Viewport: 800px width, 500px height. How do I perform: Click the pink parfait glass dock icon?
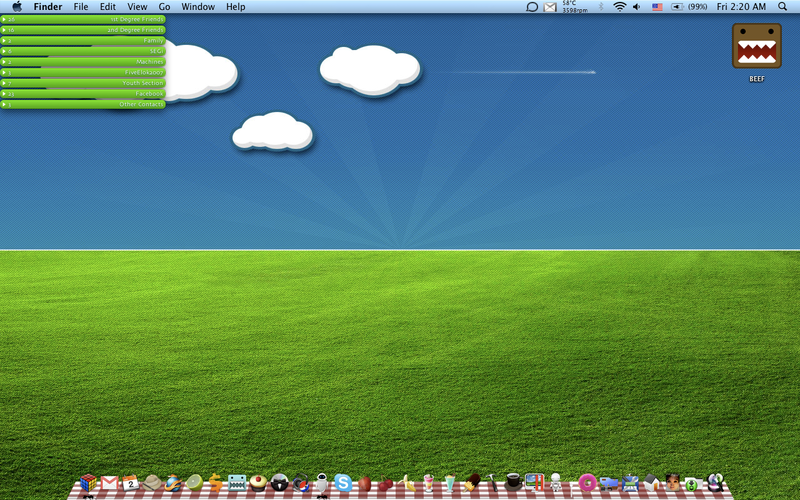[429, 483]
